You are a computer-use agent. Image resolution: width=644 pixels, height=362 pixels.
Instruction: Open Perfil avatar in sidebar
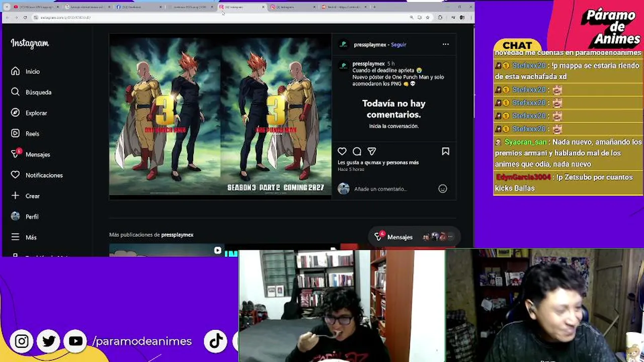16,216
